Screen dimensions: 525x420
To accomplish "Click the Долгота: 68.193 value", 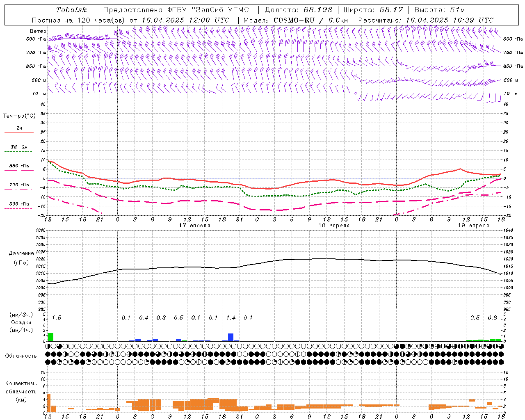I will click(298, 10).
